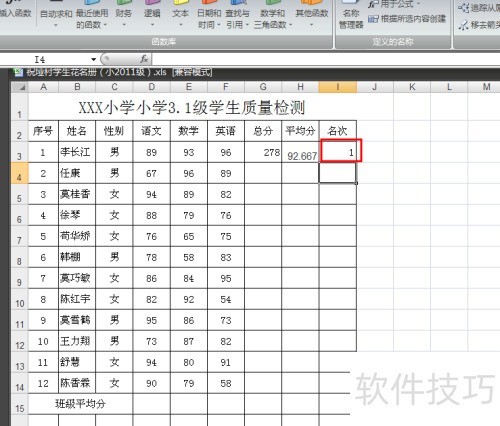Click the 总分 header cell
The width and height of the screenshot is (500, 426).
(263, 131)
